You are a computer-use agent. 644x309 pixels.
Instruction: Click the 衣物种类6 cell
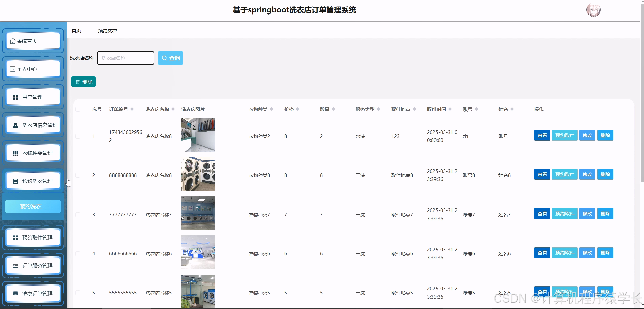[259, 254]
